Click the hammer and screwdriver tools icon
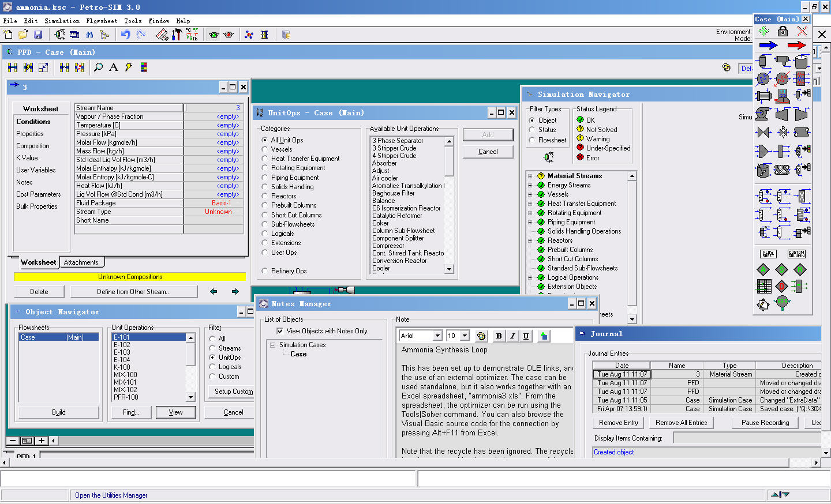831x504 pixels. pyautogui.click(x=177, y=35)
